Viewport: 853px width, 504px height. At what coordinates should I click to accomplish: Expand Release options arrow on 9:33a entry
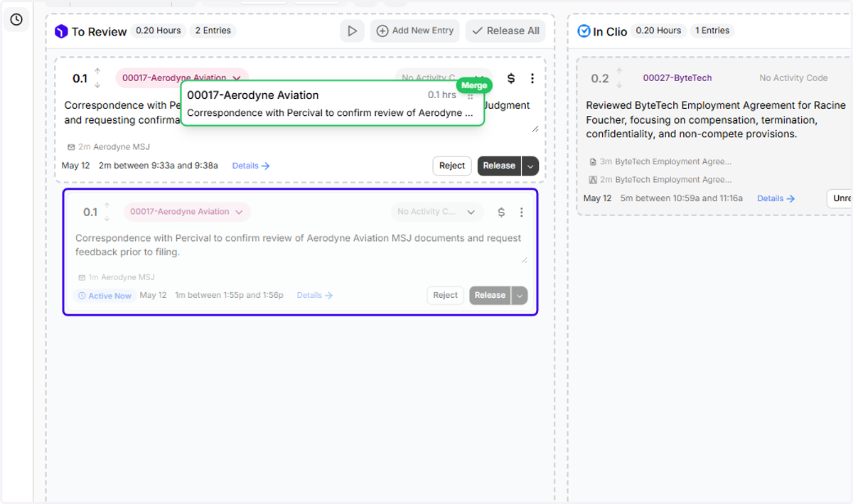click(530, 166)
